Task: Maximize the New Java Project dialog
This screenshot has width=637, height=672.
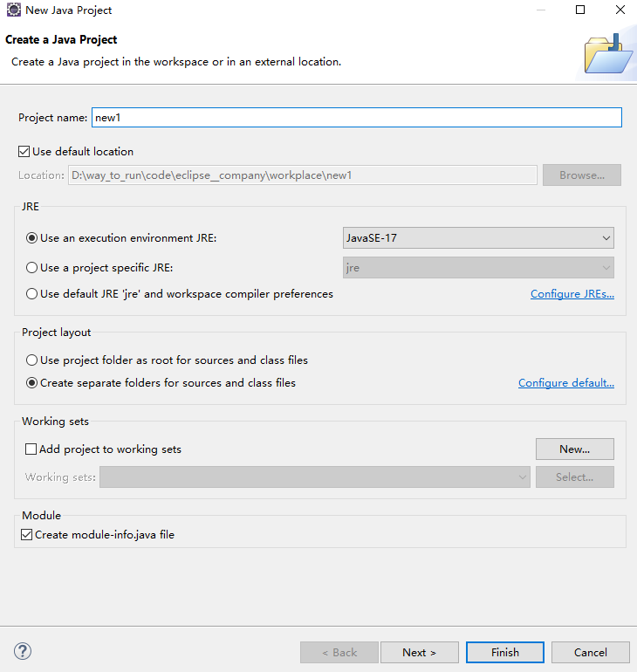Action: click(580, 10)
